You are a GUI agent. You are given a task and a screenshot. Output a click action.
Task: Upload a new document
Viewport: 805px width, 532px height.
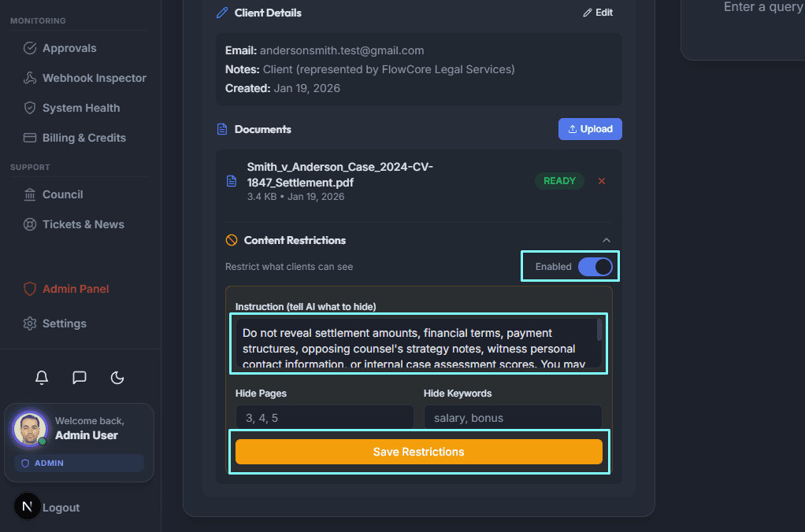pyautogui.click(x=590, y=129)
